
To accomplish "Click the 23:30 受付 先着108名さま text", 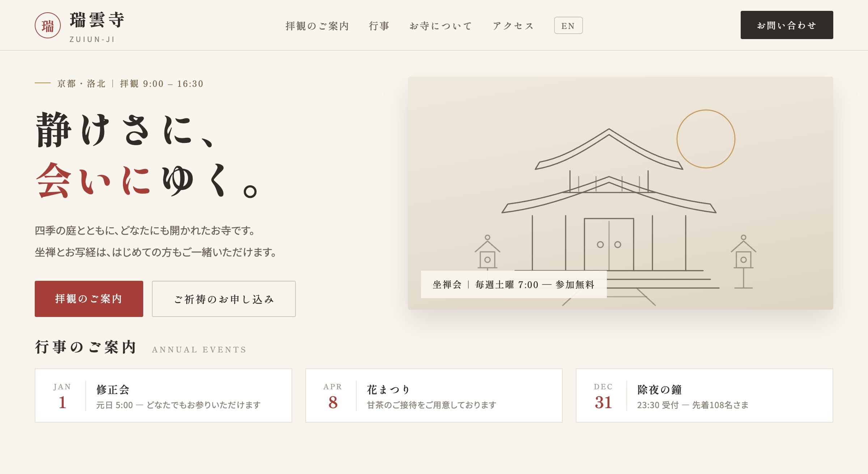I will 693,405.
